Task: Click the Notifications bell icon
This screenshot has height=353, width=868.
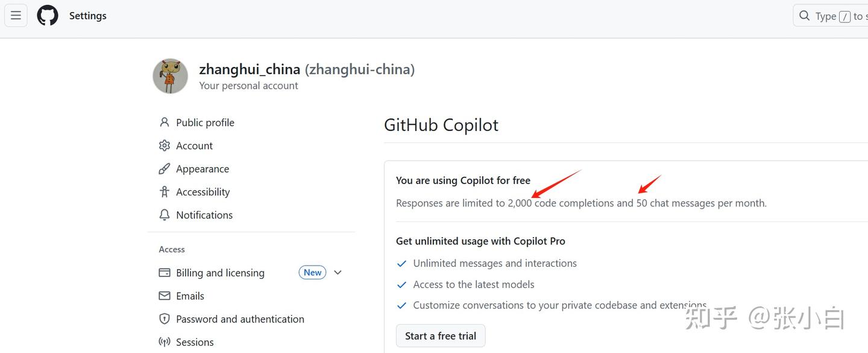Action: click(164, 215)
